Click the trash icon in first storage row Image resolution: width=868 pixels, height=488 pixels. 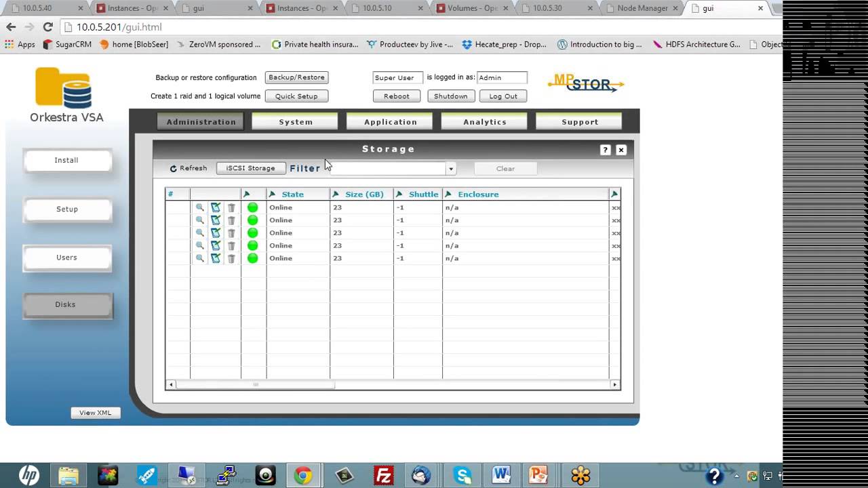click(x=231, y=207)
